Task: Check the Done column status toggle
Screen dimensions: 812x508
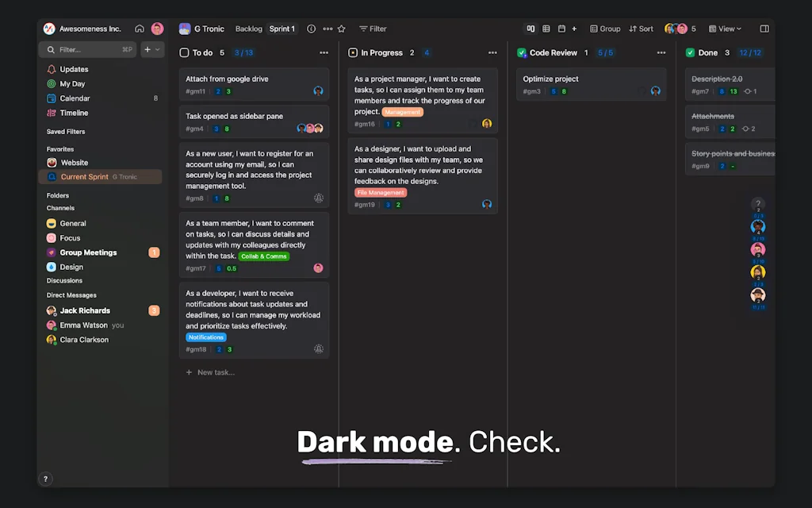Action: coord(690,52)
